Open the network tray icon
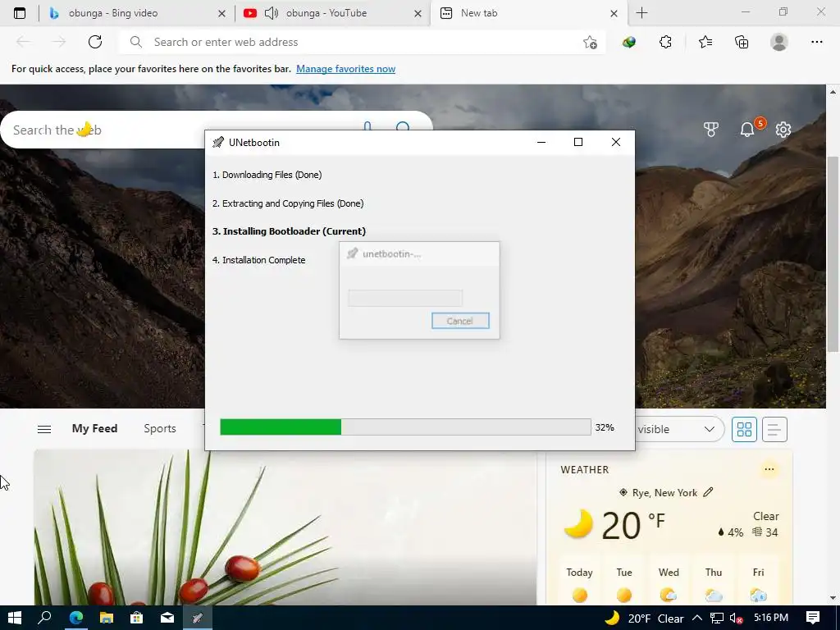The height and width of the screenshot is (630, 840). [x=717, y=619]
